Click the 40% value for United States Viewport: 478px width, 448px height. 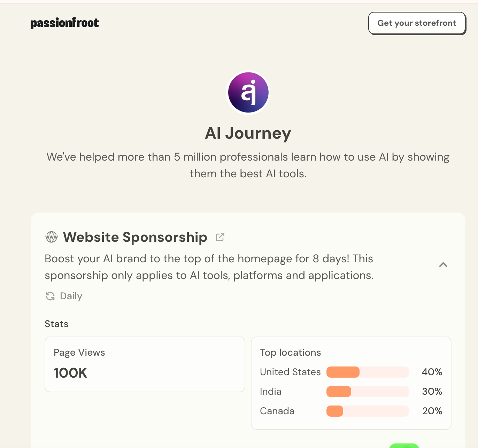point(432,372)
